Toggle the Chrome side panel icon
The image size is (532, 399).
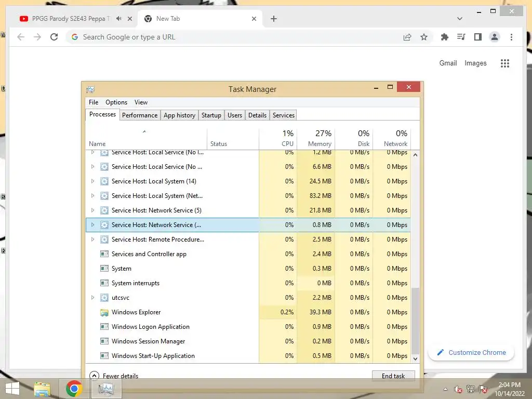[478, 37]
